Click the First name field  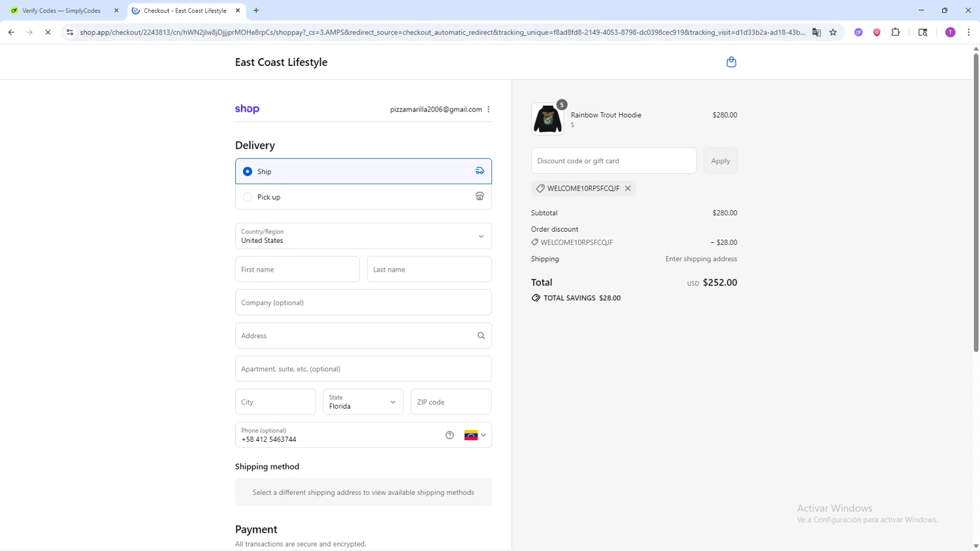297,269
